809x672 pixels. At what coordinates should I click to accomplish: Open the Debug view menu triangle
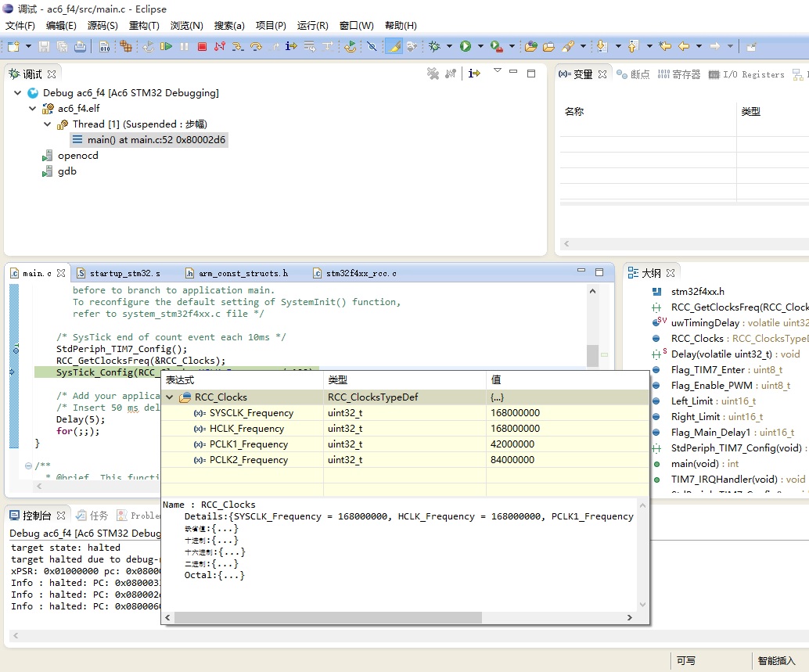pyautogui.click(x=498, y=70)
